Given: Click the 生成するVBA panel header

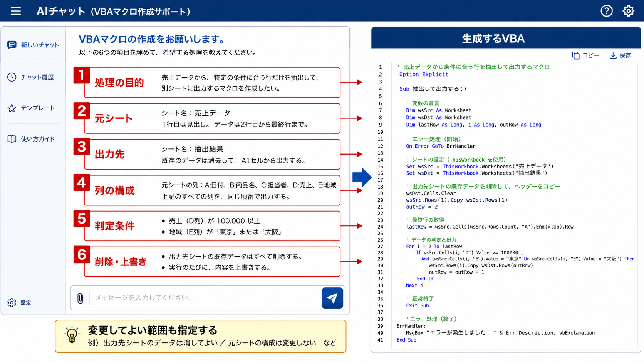Looking at the screenshot, I should pyautogui.click(x=506, y=38).
